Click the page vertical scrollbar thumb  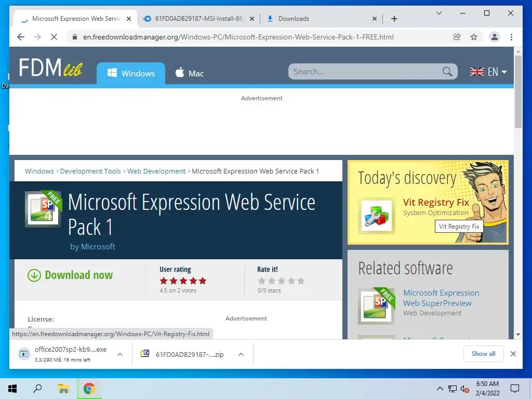coord(518,91)
